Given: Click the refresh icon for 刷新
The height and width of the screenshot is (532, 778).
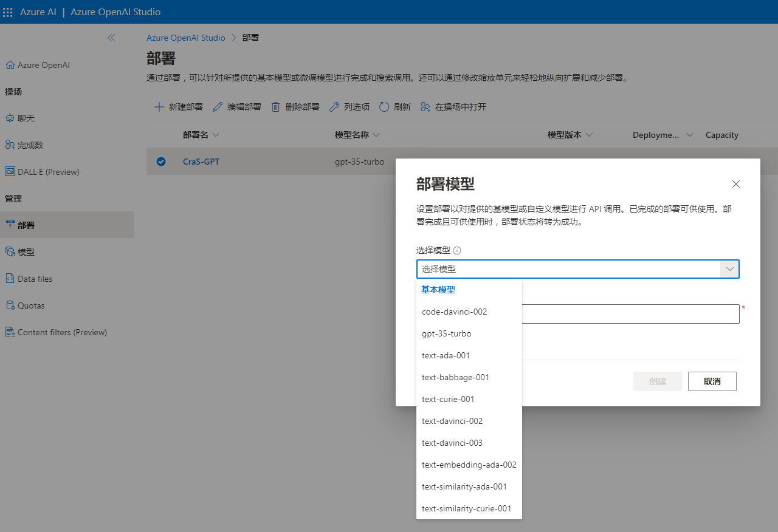Looking at the screenshot, I should [384, 107].
